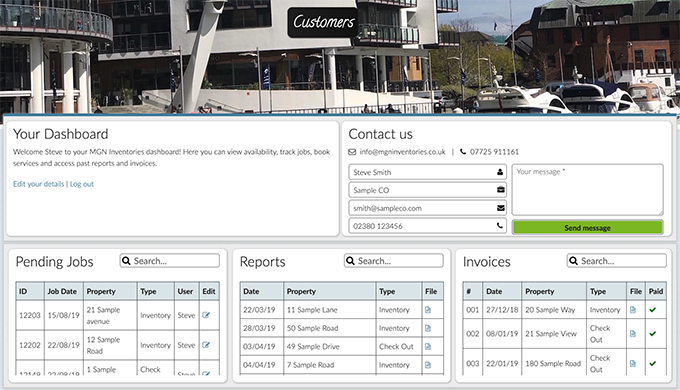Image resolution: width=680 pixels, height=390 pixels.
Task: Click the phone icon beside 07725 911161
Action: pos(463,152)
